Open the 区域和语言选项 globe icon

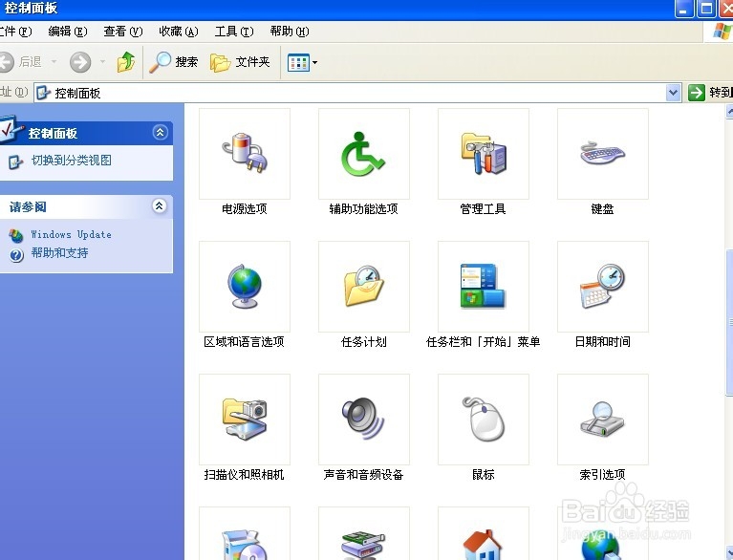(x=245, y=287)
